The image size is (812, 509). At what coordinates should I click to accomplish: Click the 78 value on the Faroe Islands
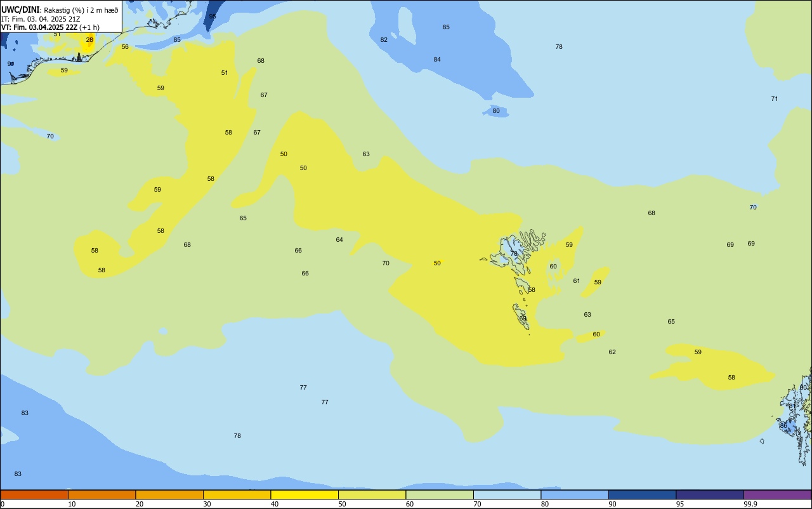[x=514, y=253]
